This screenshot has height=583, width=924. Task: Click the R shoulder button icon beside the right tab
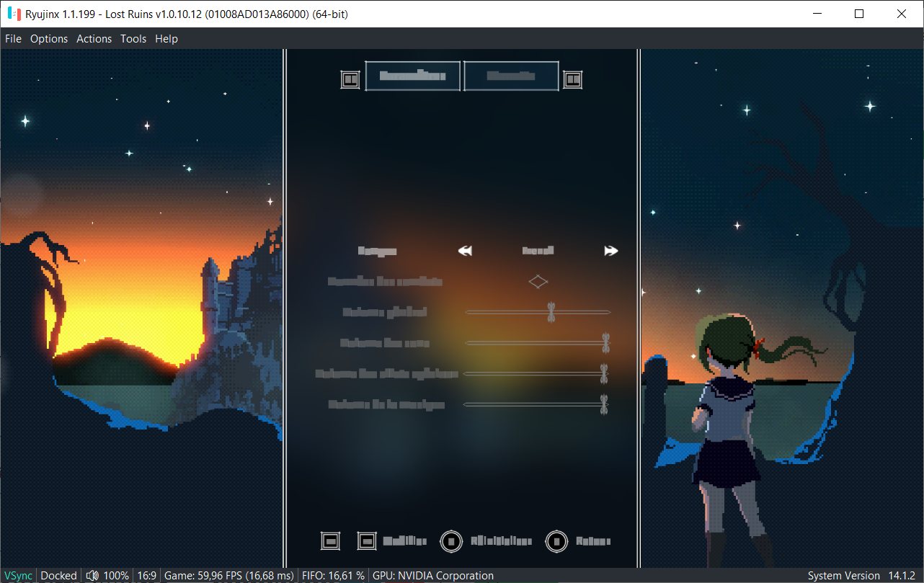click(x=572, y=79)
